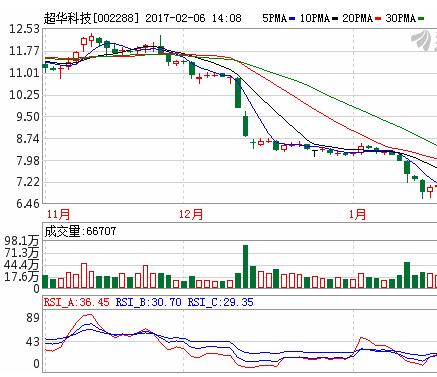Click the 20PMA legend label
The height and width of the screenshot is (377, 437).
[x=357, y=18]
